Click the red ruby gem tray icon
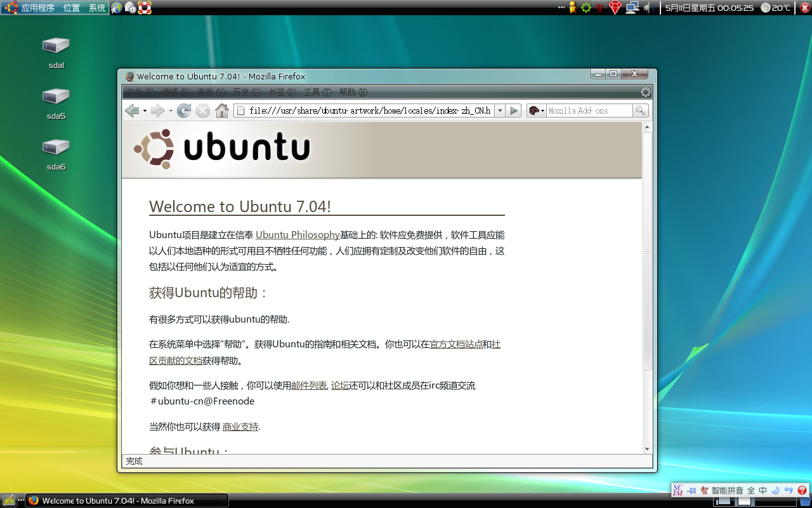The width and height of the screenshot is (812, 508). [x=615, y=8]
